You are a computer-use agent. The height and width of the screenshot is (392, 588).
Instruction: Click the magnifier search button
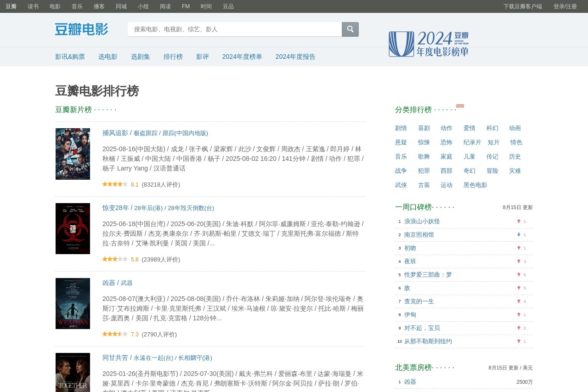tap(350, 29)
